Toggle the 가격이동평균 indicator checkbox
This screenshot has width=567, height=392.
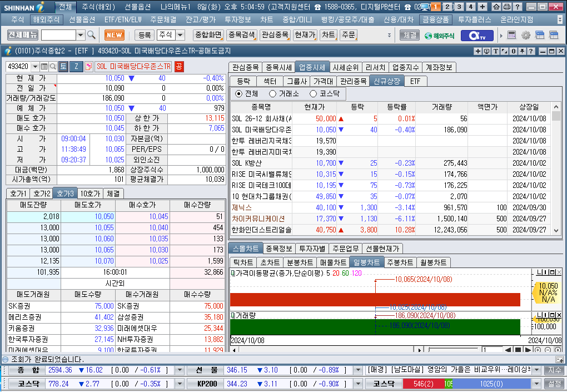[233, 273]
